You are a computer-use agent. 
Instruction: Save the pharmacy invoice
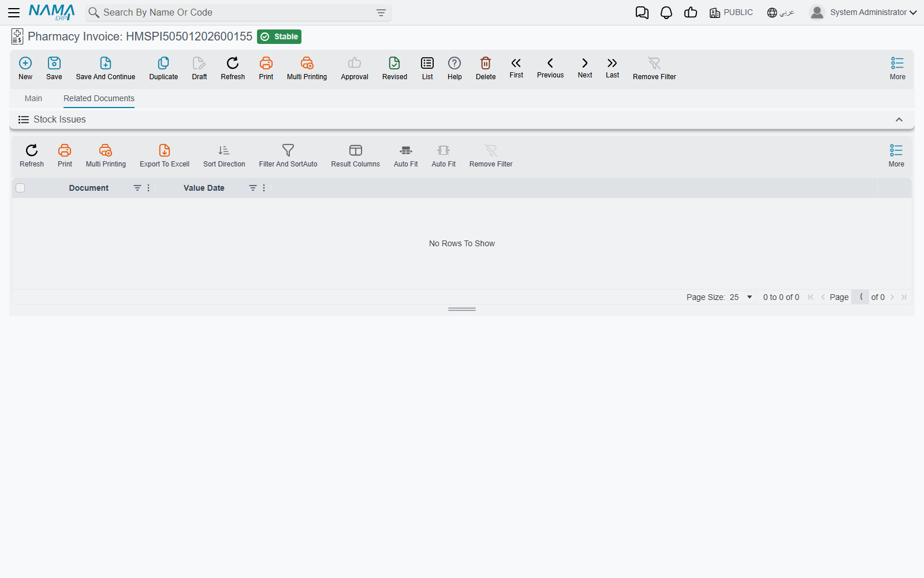coord(54,68)
